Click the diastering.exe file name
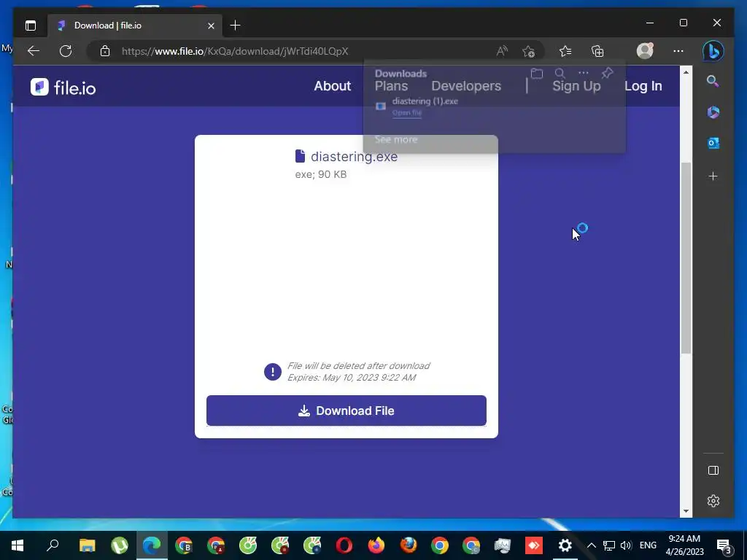747x560 pixels. 354,157
